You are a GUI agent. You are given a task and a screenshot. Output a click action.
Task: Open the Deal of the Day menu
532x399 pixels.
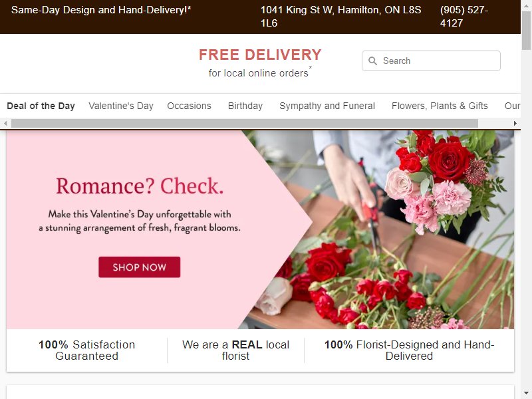point(41,106)
